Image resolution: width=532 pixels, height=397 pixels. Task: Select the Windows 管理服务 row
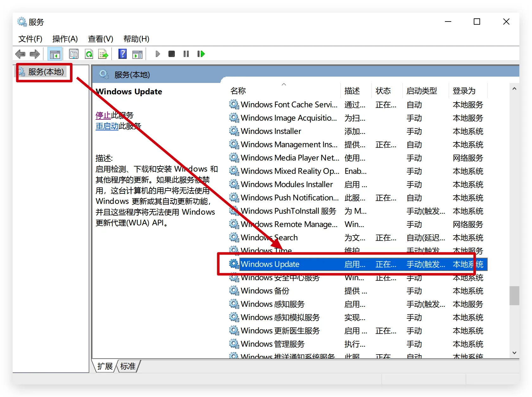pos(358,344)
